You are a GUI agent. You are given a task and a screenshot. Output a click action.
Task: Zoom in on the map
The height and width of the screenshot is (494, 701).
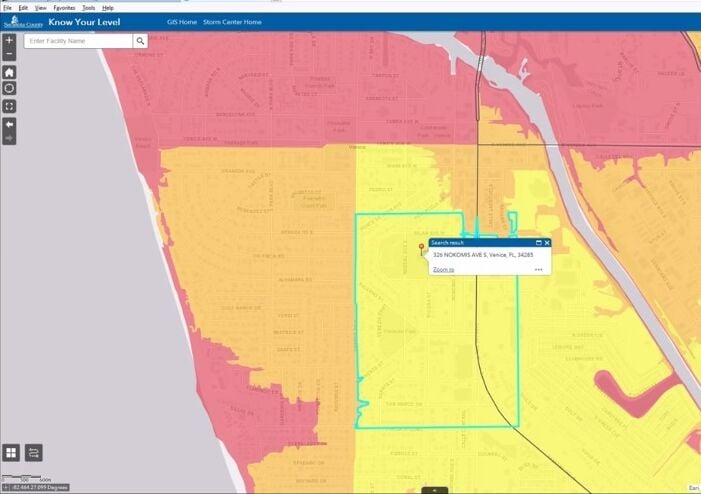(x=9, y=40)
